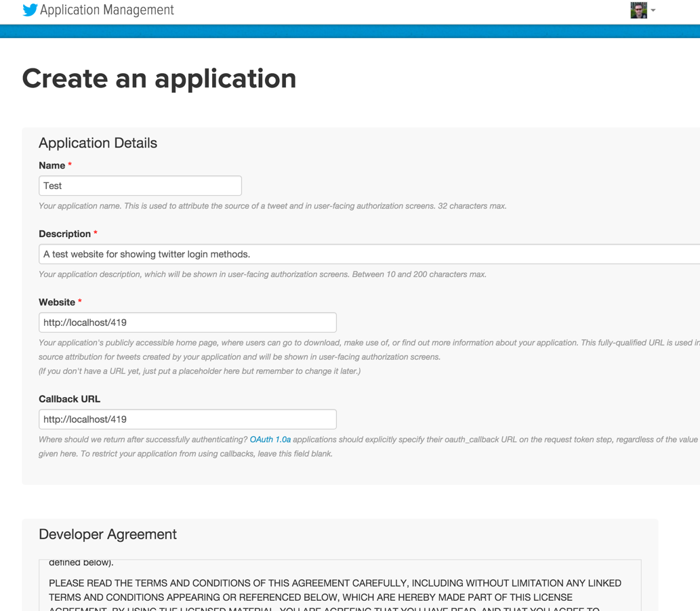Click the Create an application heading
The height and width of the screenshot is (611, 700).
159,79
